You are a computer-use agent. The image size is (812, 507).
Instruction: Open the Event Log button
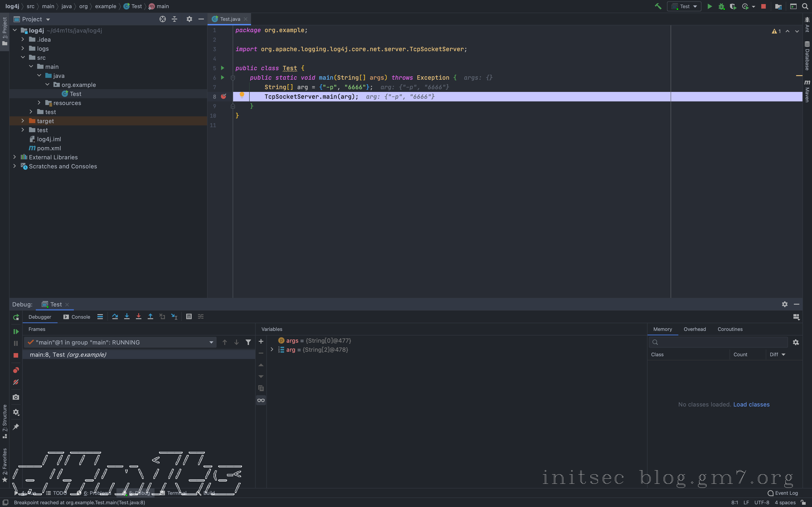click(x=783, y=493)
